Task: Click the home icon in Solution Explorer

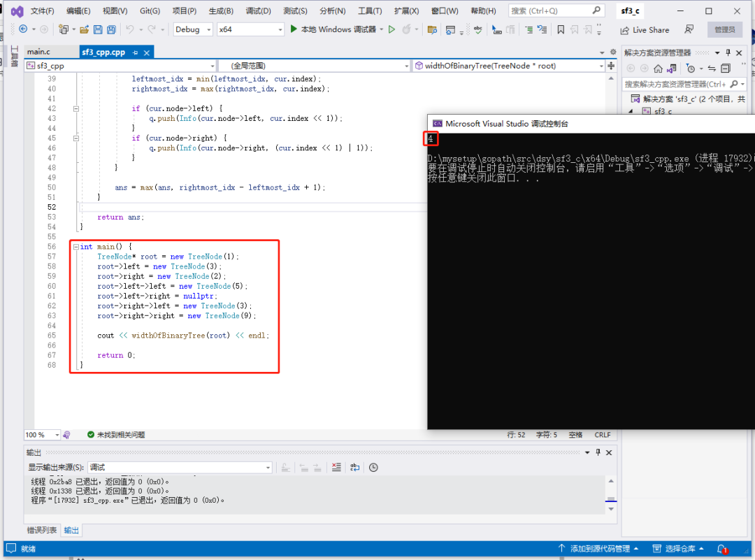Action: pos(658,69)
